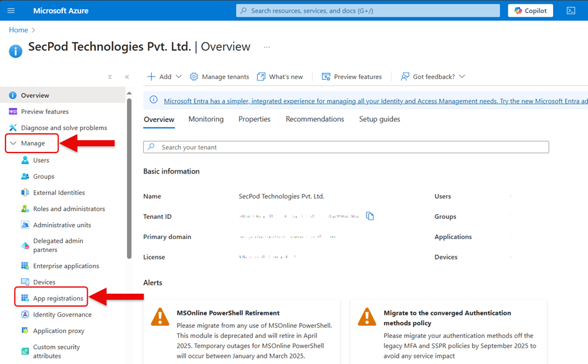Viewport: 588px width, 364px height.
Task: Click the Copilot button
Action: click(530, 11)
